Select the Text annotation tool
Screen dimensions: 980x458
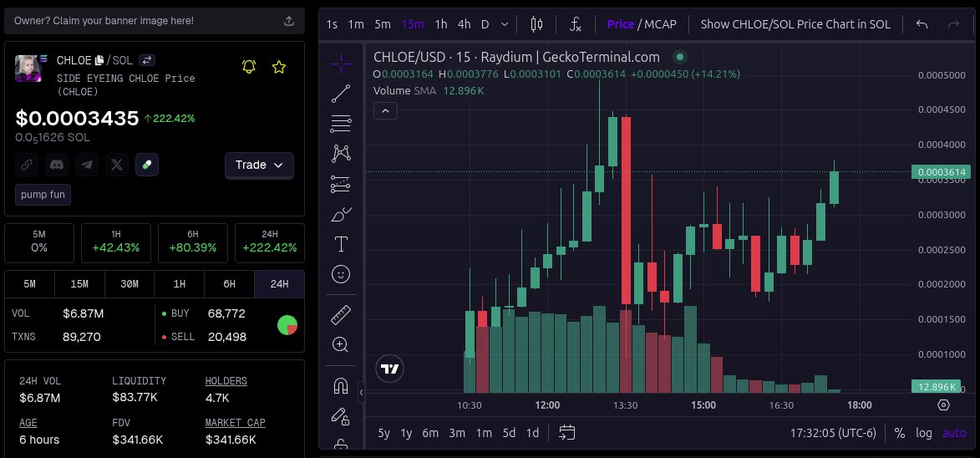coord(341,244)
